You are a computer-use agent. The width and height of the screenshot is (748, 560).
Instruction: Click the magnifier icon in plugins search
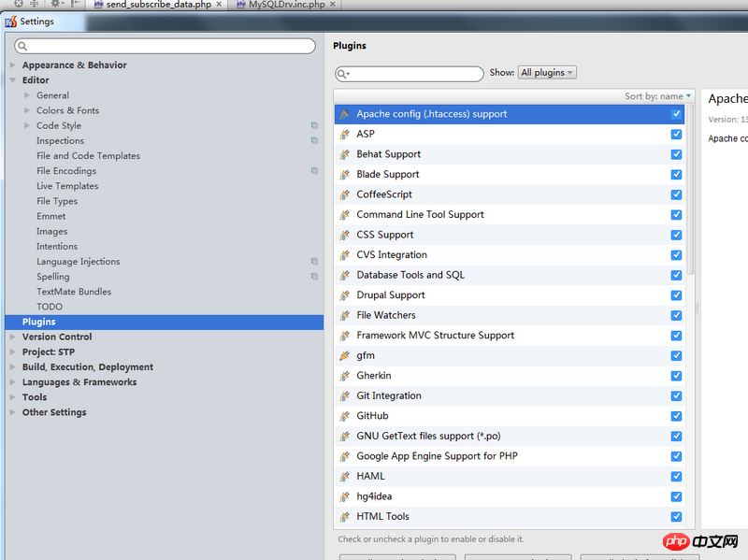point(342,74)
